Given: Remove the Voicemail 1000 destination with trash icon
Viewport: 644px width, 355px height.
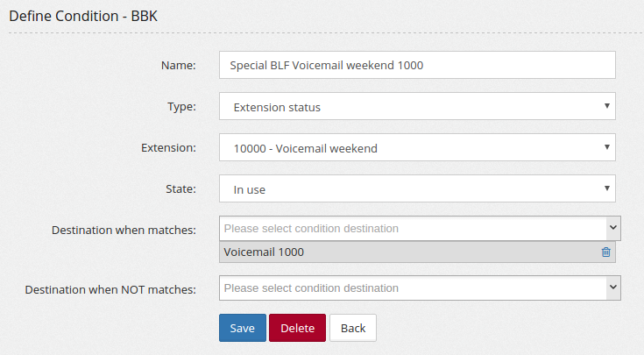Looking at the screenshot, I should [605, 252].
